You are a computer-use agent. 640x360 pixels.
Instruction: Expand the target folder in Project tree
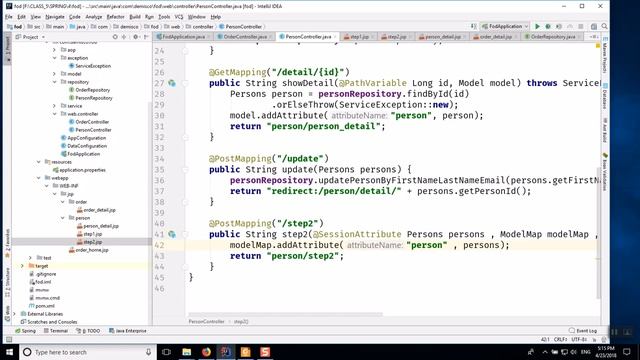click(22, 266)
